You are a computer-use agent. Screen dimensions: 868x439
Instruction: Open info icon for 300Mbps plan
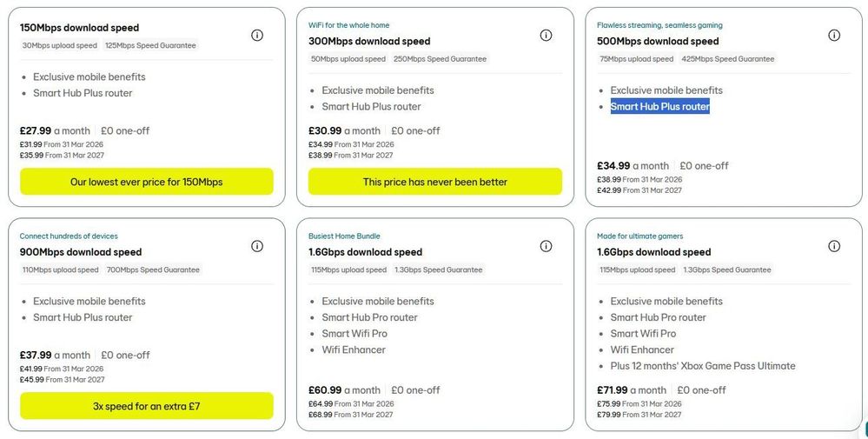[x=546, y=36]
